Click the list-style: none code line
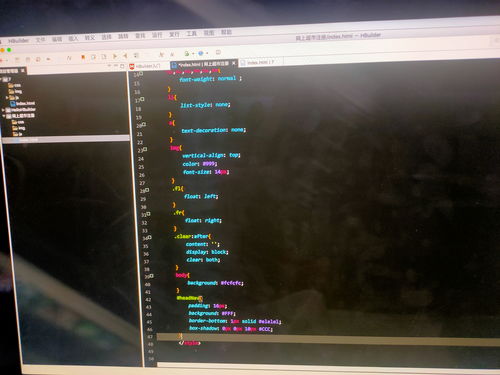Screen dimensions: 500x375 (x=205, y=105)
